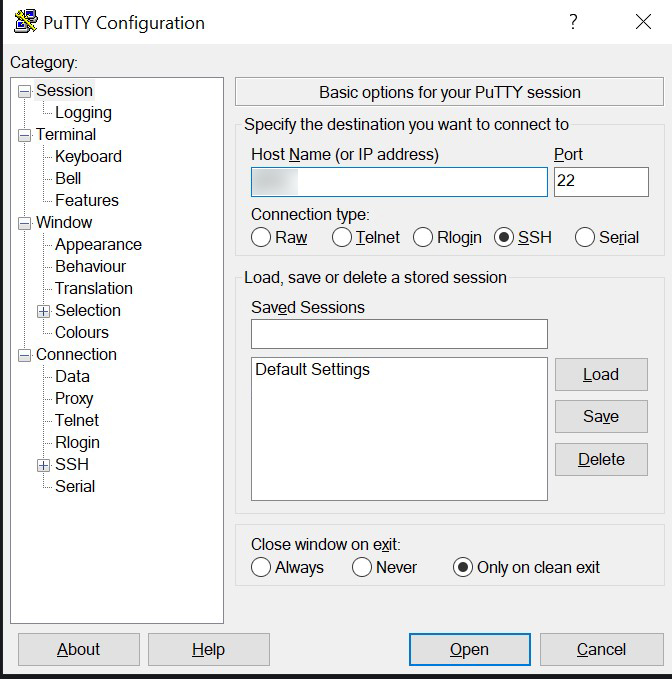
Task: Choose Only on clean exit option
Action: 462,567
